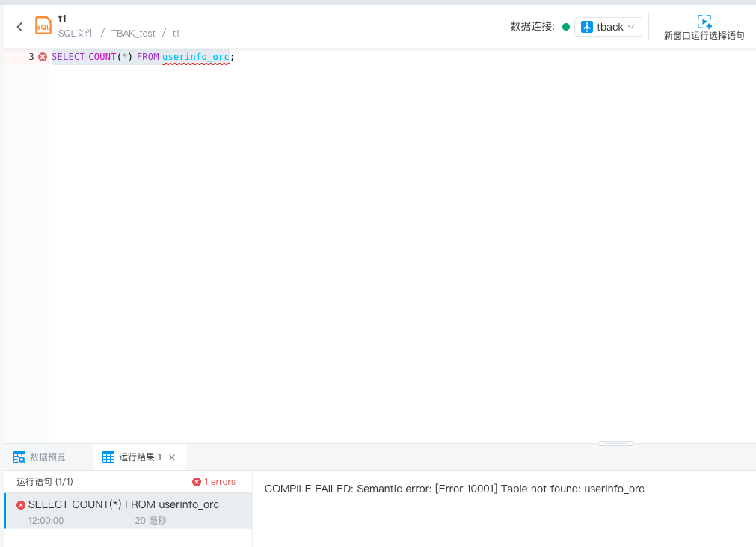Click the error icon on the executed statement

coord(21,505)
